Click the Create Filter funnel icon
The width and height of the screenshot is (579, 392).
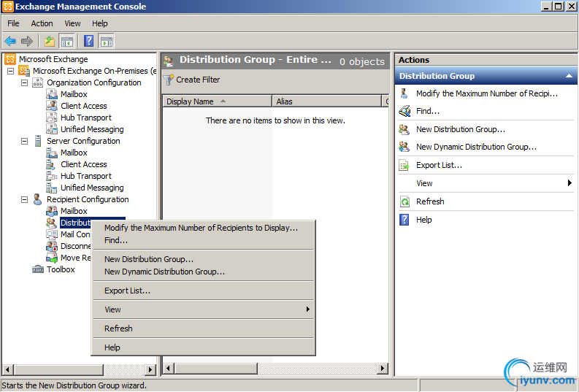169,80
